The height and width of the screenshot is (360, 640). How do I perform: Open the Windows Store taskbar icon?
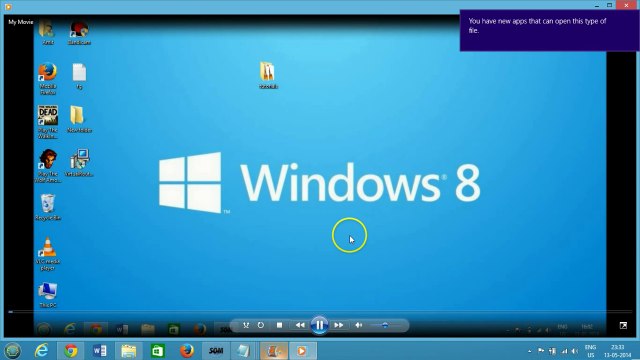point(158,351)
